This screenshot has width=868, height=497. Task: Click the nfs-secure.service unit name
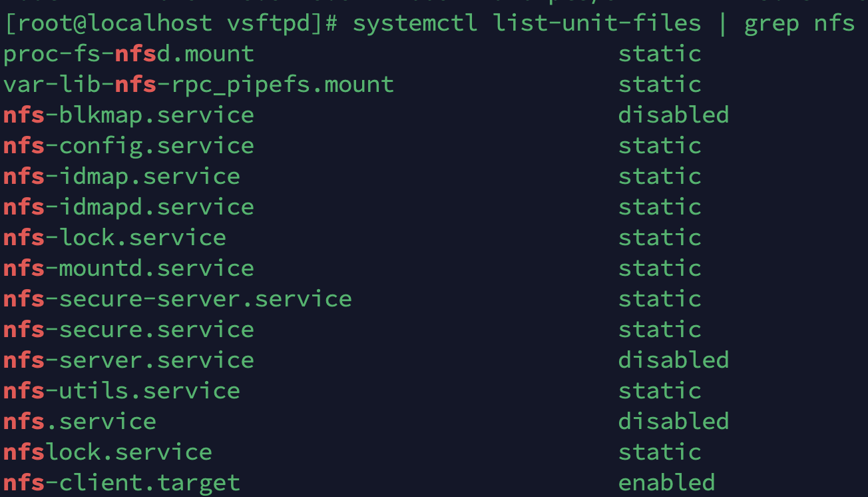click(128, 330)
